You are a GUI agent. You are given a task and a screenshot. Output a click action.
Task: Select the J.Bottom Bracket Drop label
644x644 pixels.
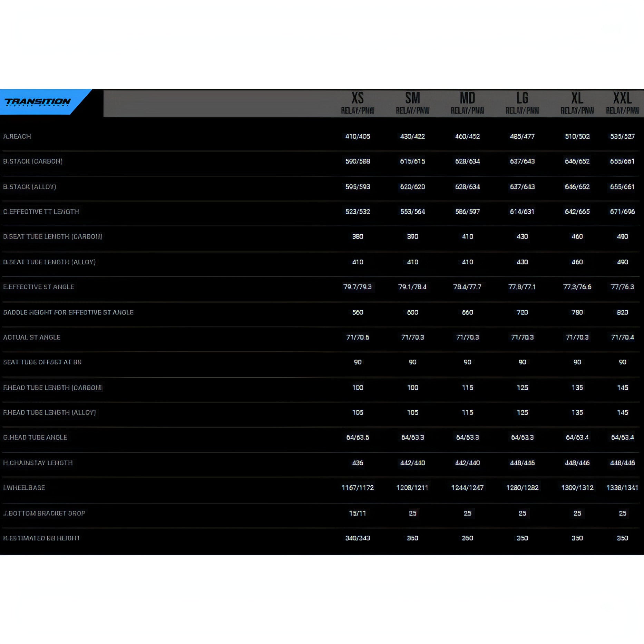click(44, 513)
